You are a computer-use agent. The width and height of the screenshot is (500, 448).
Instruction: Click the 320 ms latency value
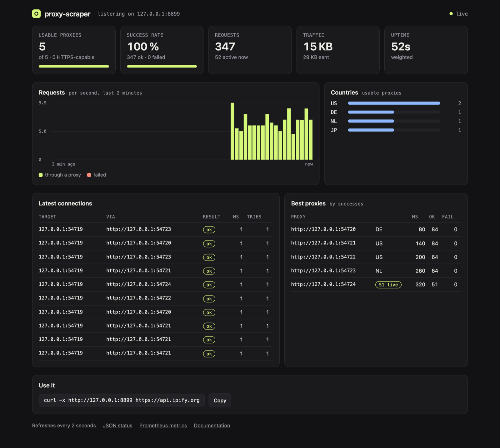pos(420,284)
